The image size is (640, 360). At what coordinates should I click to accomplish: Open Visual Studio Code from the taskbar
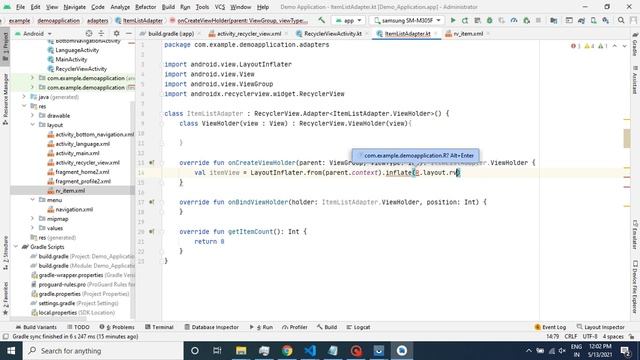[x=310, y=351]
